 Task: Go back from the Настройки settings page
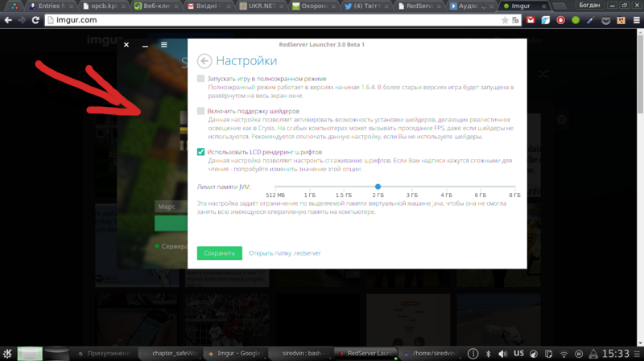click(204, 61)
